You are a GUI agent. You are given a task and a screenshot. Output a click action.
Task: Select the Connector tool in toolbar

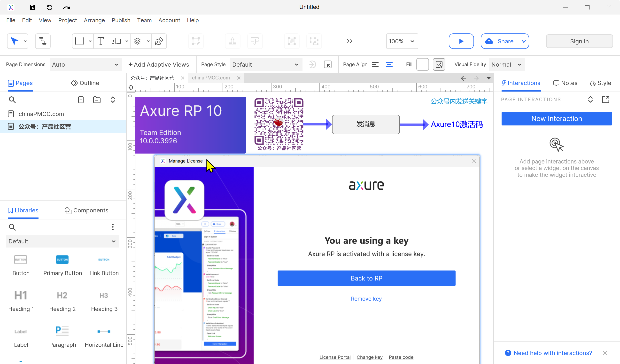(43, 41)
